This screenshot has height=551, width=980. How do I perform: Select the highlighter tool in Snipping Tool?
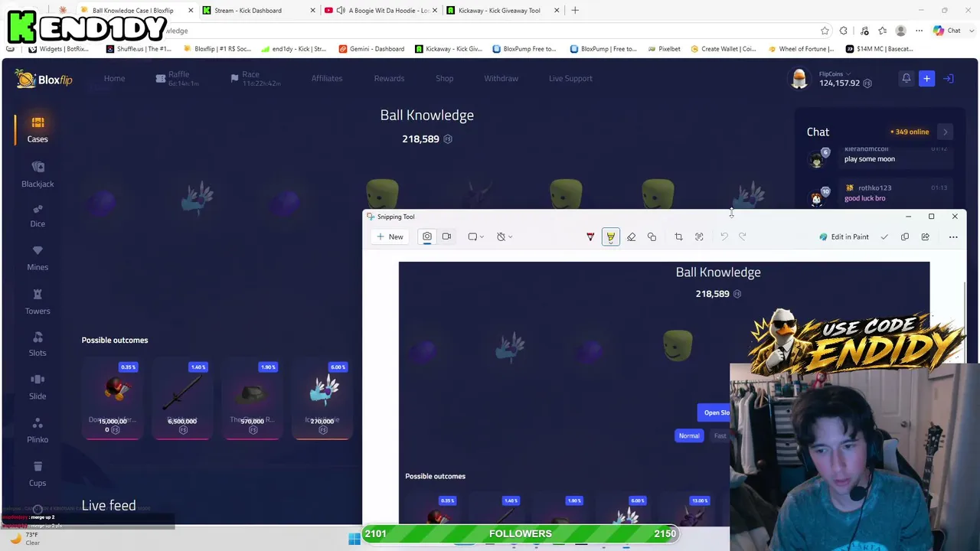(610, 237)
